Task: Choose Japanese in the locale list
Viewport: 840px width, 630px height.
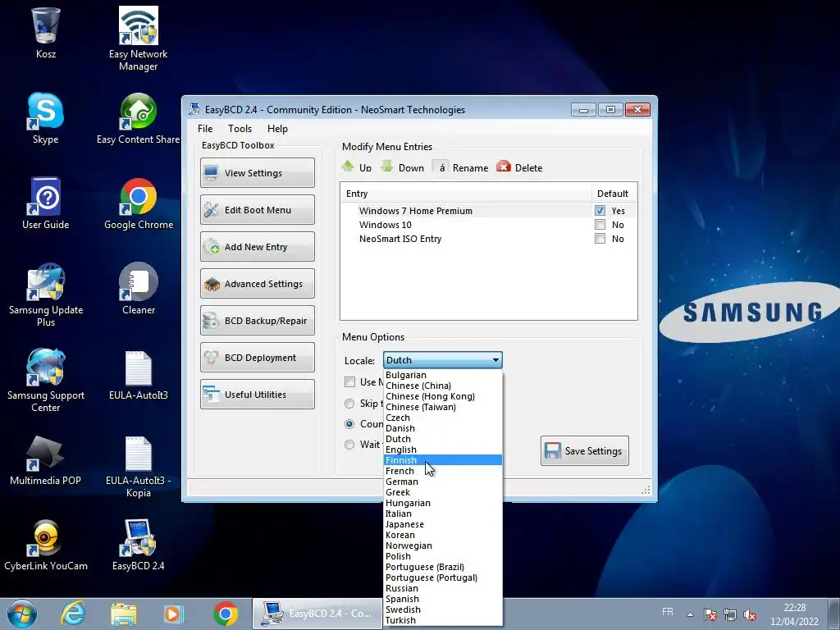Action: coord(442,524)
